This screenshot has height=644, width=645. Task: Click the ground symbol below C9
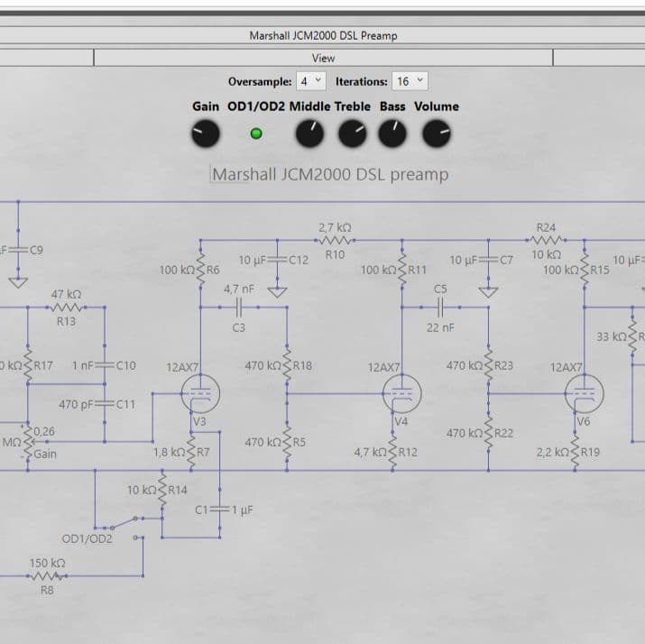(18, 282)
